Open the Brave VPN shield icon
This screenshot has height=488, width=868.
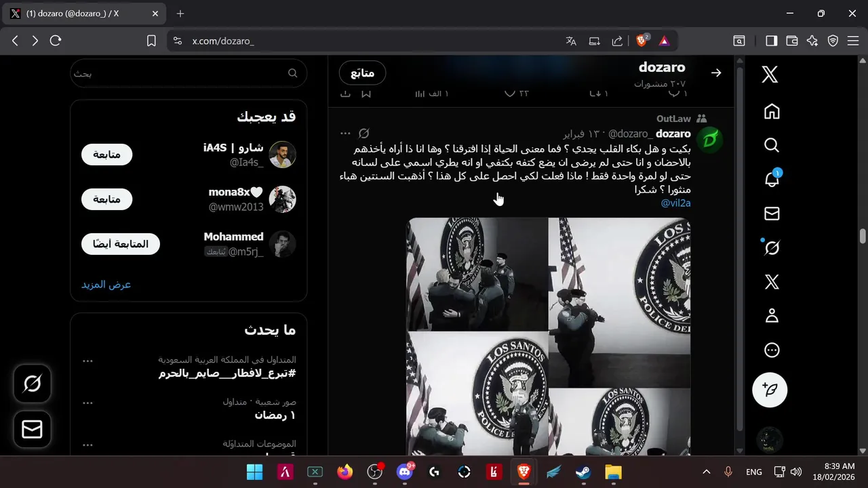(x=833, y=41)
